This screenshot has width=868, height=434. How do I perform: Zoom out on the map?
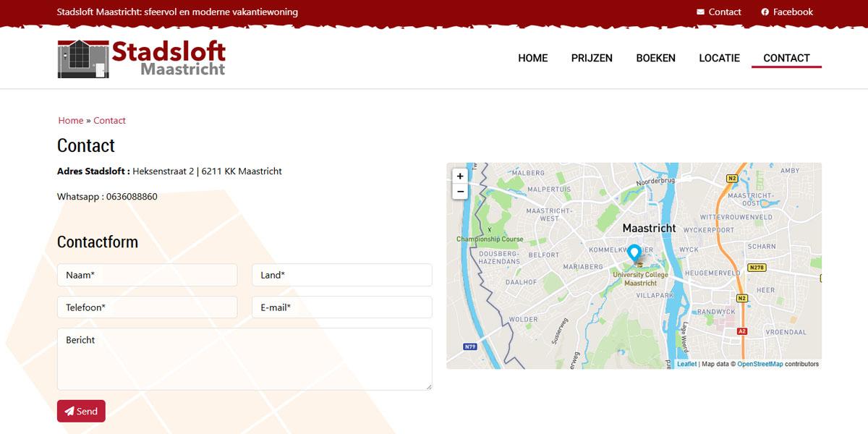460,192
